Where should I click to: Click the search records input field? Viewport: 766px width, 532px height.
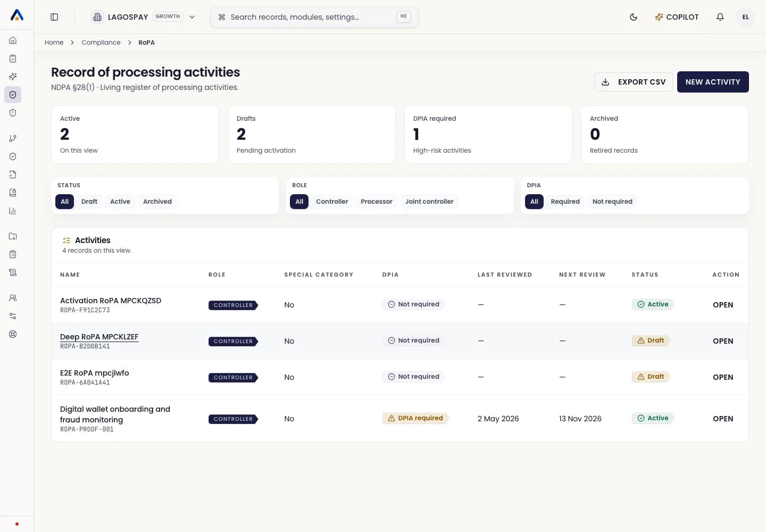click(314, 17)
